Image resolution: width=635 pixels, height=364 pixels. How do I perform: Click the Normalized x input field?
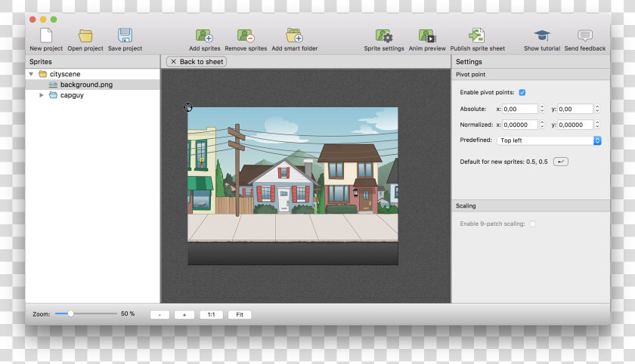520,125
